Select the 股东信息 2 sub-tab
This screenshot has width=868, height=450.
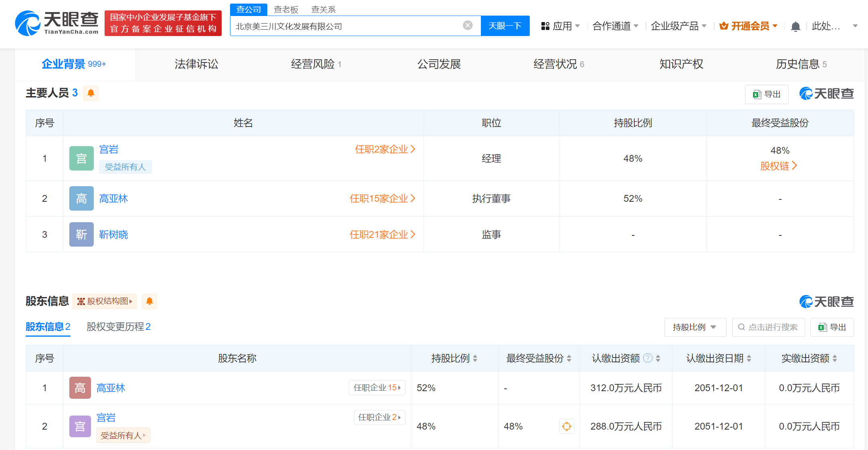(48, 327)
